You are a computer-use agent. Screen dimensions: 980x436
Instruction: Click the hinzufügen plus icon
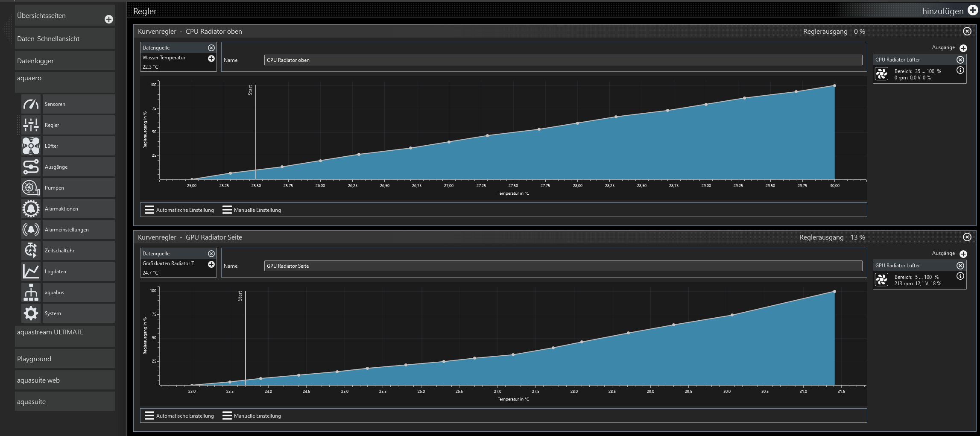tap(973, 11)
